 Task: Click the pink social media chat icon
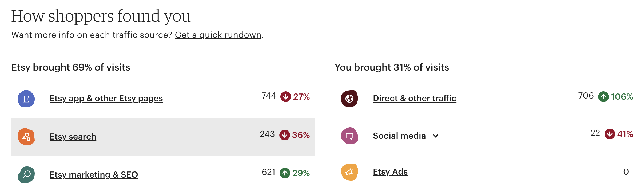click(x=349, y=136)
